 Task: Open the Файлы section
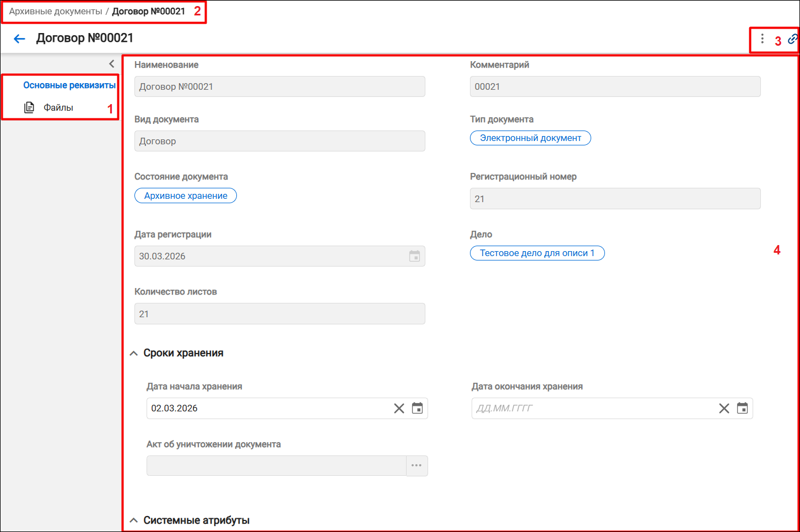(58, 107)
